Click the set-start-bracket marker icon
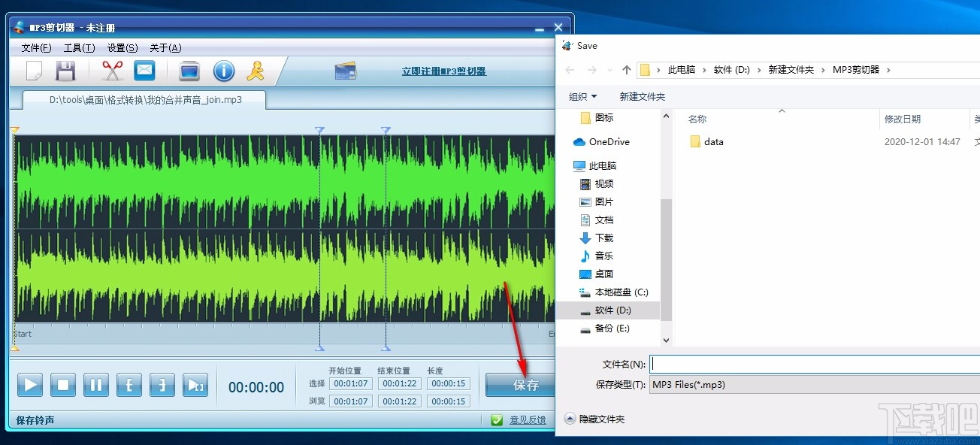 coord(129,385)
